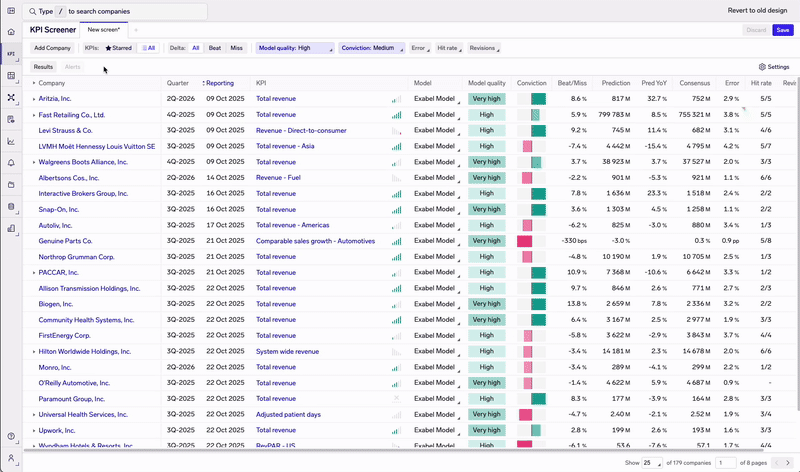This screenshot has height=472, width=800.
Task: Open the Conviction: Medium dropdown
Action: (x=371, y=48)
